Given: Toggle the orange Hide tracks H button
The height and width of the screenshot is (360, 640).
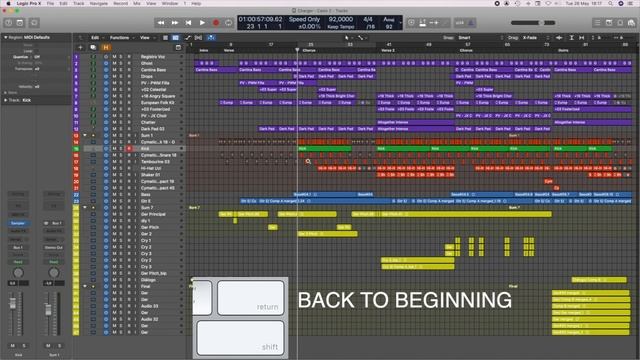Looking at the screenshot, I should point(106,47).
